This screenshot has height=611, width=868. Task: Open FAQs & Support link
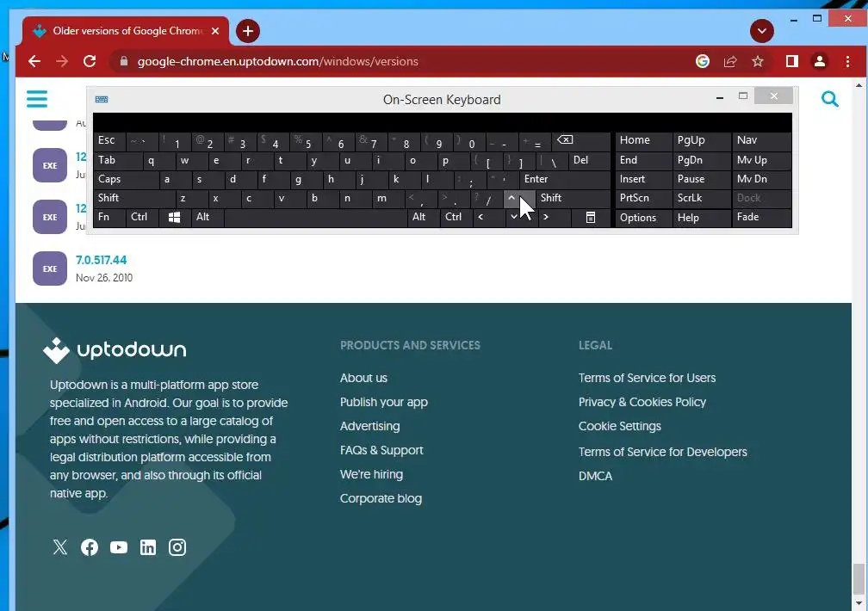pos(381,450)
